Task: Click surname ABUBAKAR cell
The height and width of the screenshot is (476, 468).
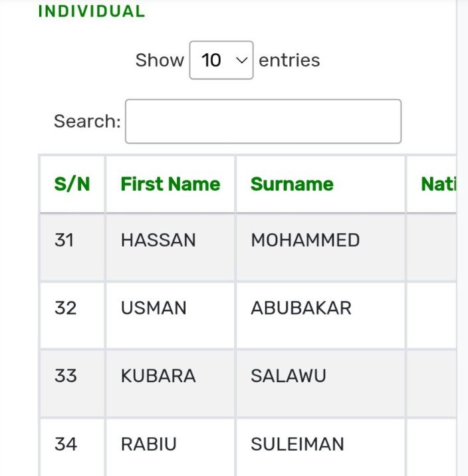Action: tap(300, 308)
